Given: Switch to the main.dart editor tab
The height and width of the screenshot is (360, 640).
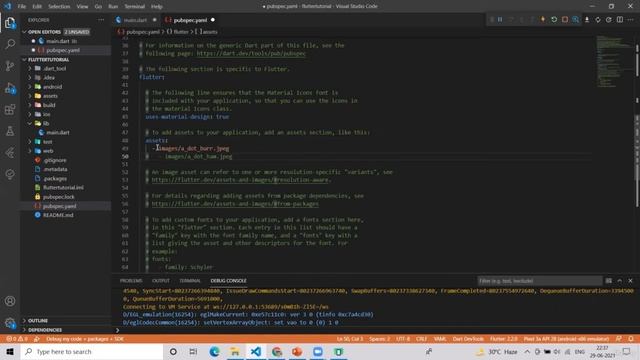Looking at the screenshot, I should (136, 20).
